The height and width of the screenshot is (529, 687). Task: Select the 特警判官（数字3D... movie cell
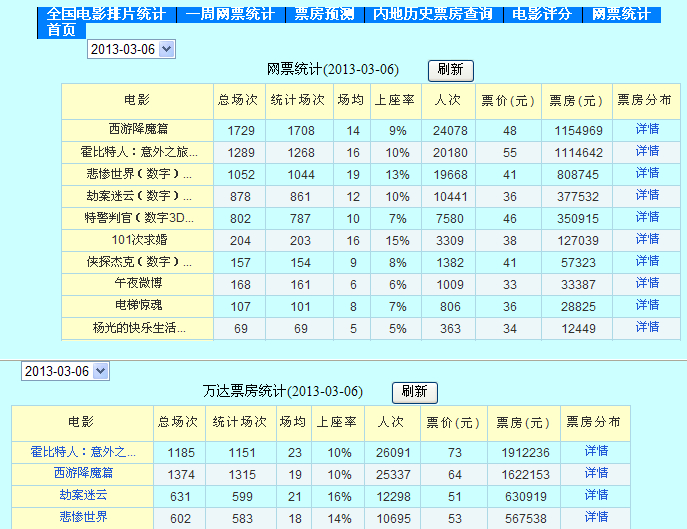(x=139, y=218)
